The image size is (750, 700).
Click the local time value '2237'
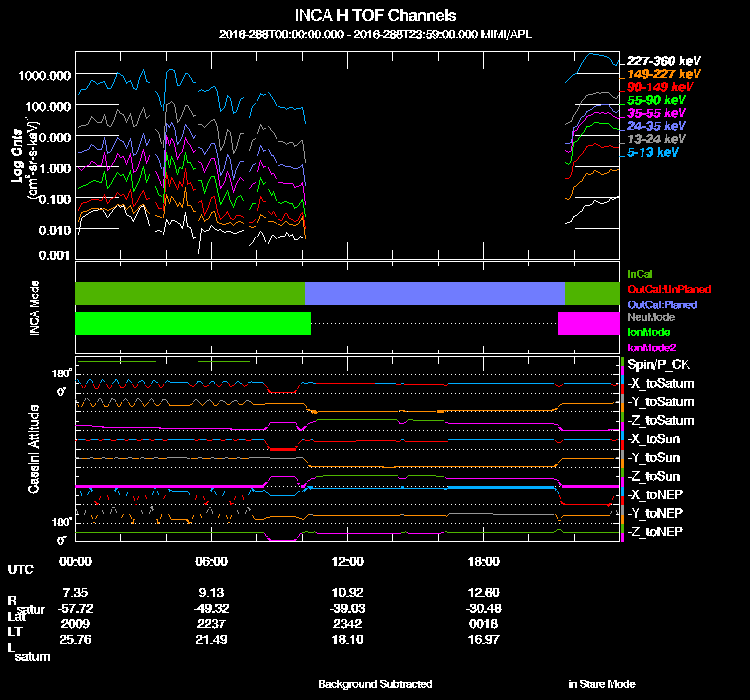[x=211, y=624]
